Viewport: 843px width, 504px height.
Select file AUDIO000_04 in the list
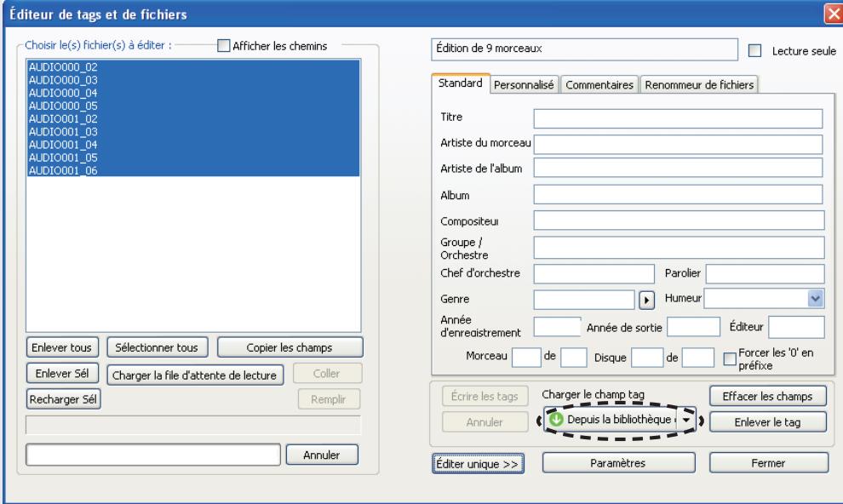[193, 93]
